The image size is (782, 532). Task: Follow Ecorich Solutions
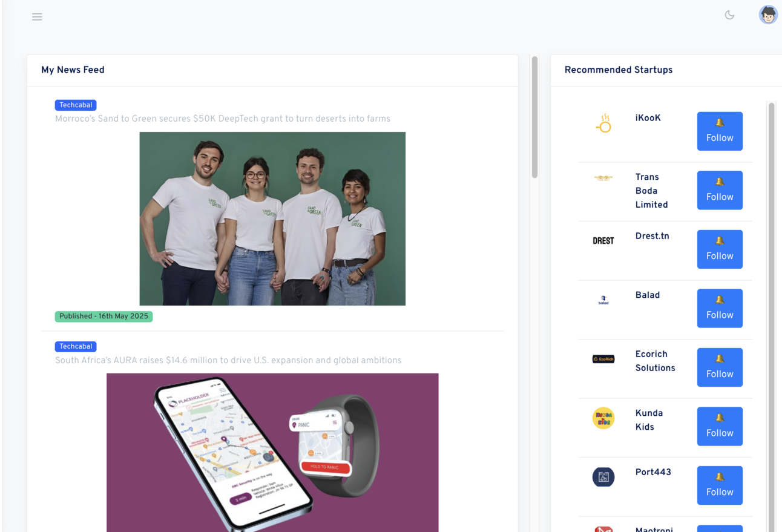point(720,367)
